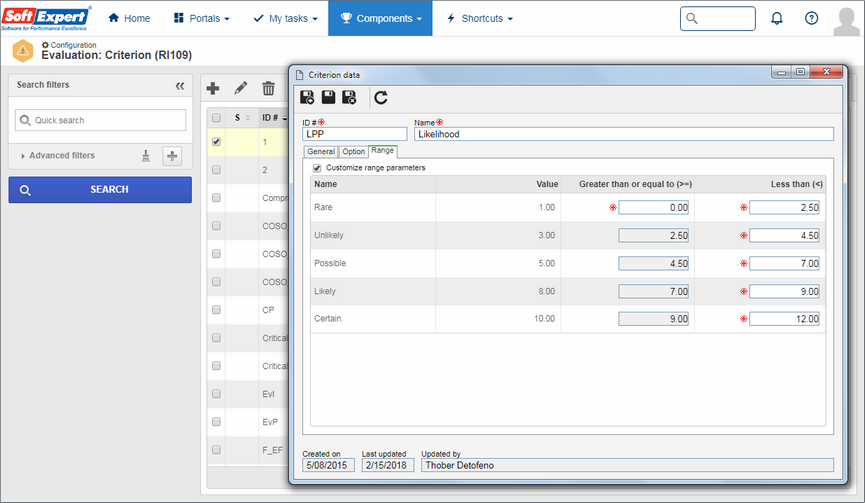Toggle Customize range parameters checkbox
This screenshot has width=865, height=503.
click(x=317, y=168)
